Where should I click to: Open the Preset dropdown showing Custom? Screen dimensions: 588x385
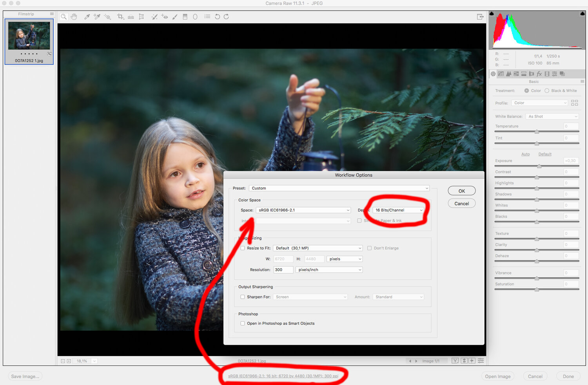(339, 188)
